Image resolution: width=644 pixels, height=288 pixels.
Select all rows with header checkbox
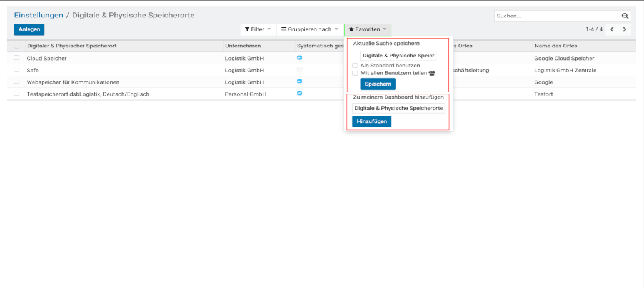point(17,46)
